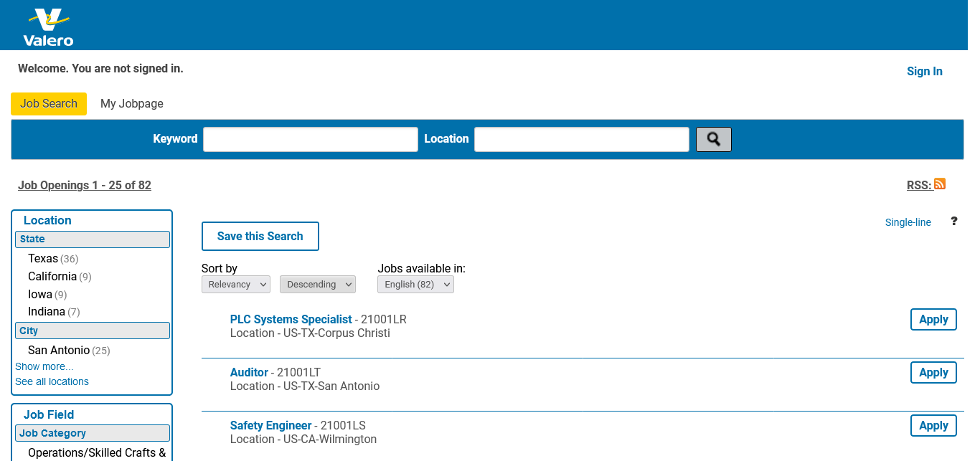Focus the Keyword input field
This screenshot has height=461, width=980.
pyautogui.click(x=310, y=139)
